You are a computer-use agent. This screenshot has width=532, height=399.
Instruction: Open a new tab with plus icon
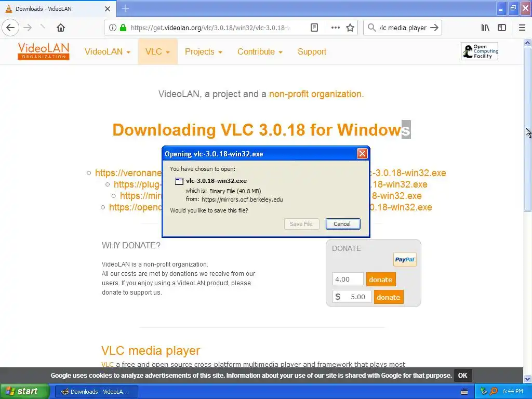125,8
